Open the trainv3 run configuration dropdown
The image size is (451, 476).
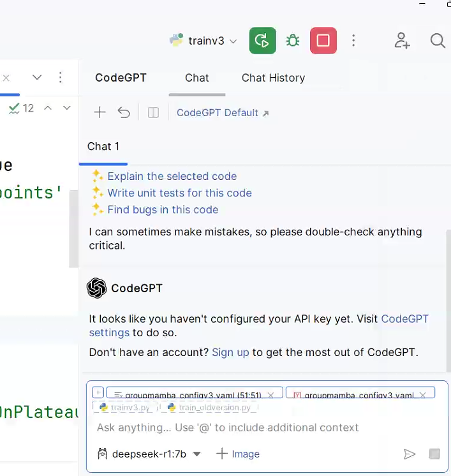tap(203, 41)
